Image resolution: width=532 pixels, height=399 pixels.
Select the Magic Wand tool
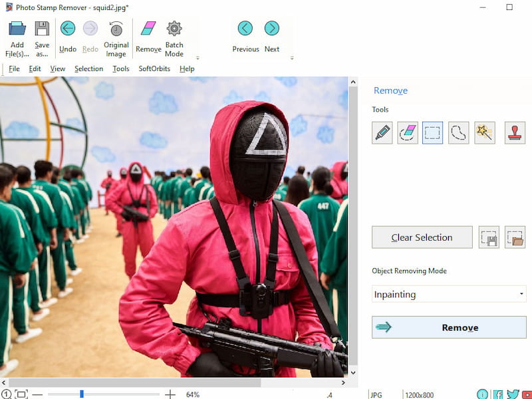tap(485, 132)
